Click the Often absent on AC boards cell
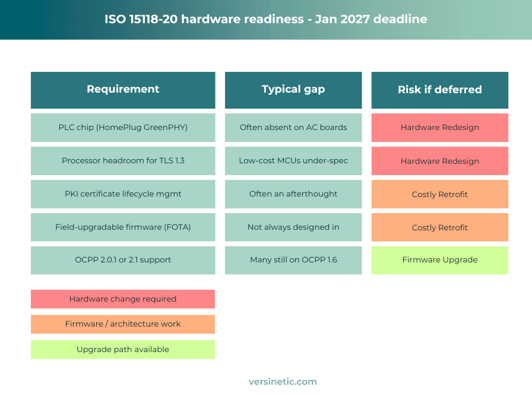532x399 pixels. tap(293, 127)
